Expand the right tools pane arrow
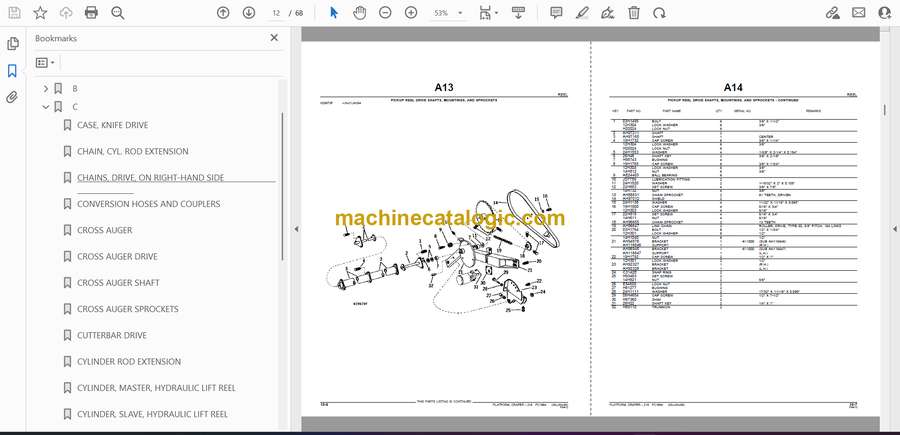 pos(894,229)
